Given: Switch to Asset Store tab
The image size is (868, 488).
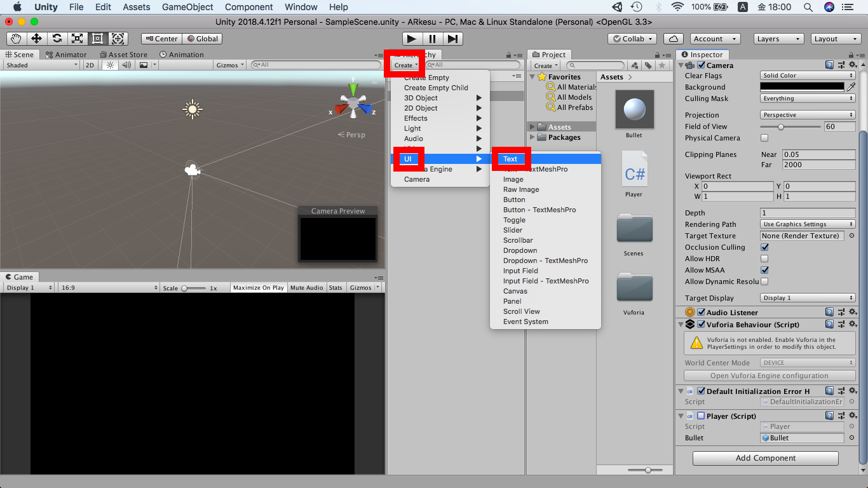Looking at the screenshot, I should click(123, 55).
